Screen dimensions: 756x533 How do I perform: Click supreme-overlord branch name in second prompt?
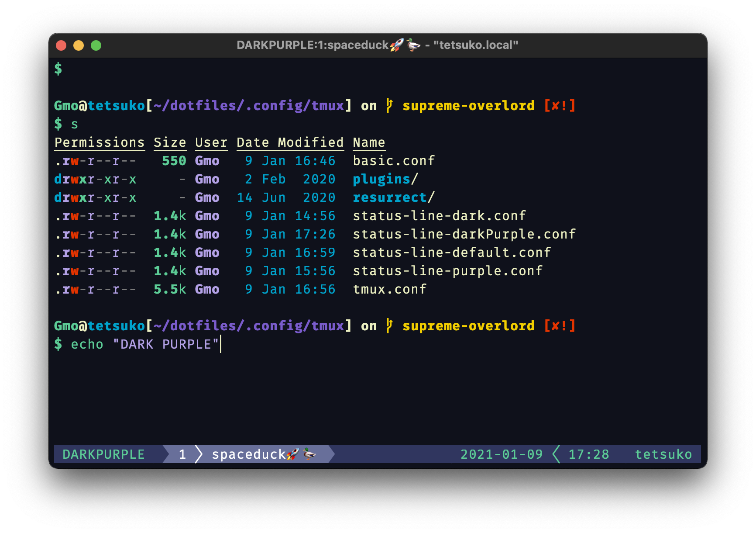tap(468, 326)
